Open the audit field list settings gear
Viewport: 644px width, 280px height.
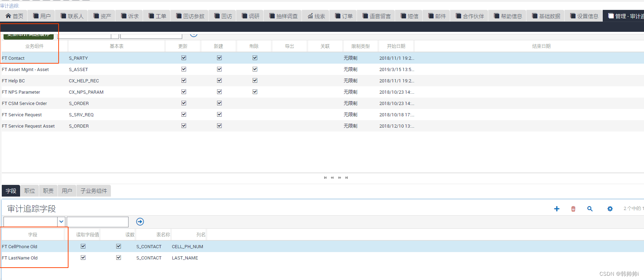pos(610,209)
